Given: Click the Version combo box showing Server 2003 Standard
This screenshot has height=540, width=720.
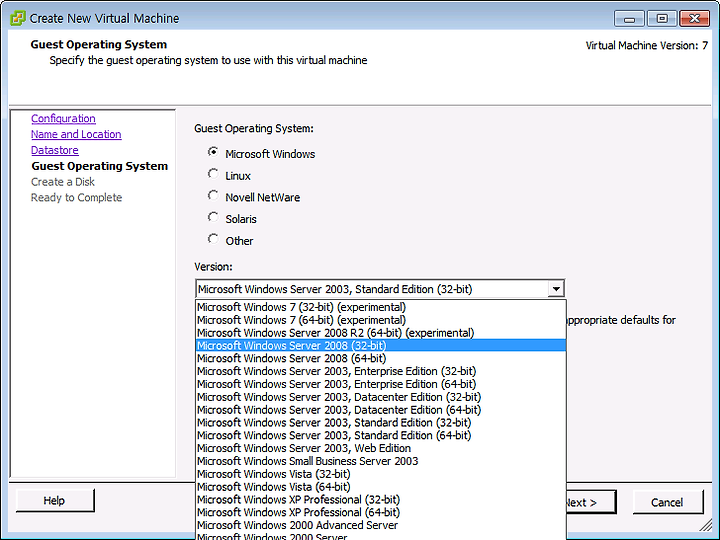Looking at the screenshot, I should (380, 289).
